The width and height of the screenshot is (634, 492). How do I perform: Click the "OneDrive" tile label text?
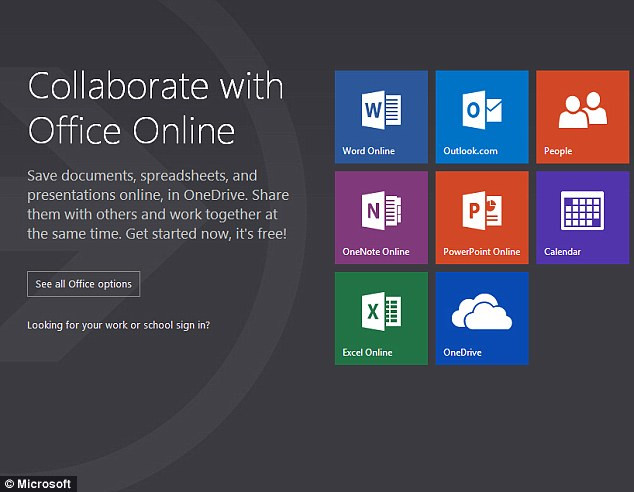(x=463, y=353)
